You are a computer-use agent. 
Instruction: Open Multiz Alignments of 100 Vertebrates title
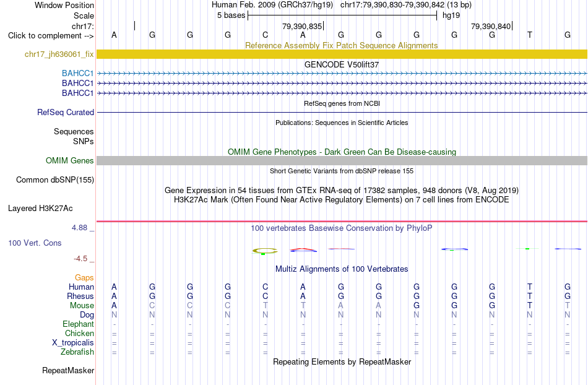342,269
